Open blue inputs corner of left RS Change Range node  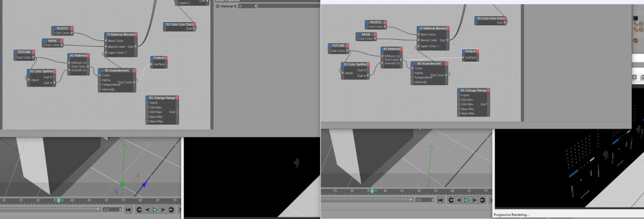point(147,97)
